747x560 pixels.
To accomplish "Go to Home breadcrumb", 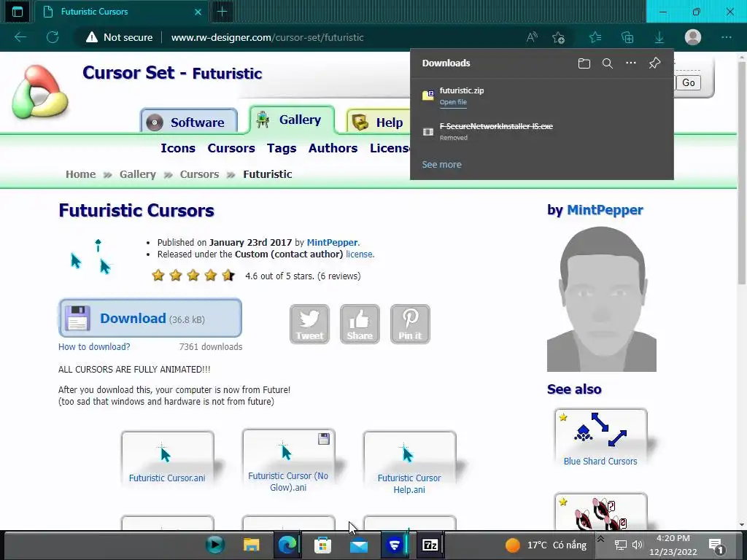I will (x=80, y=174).
